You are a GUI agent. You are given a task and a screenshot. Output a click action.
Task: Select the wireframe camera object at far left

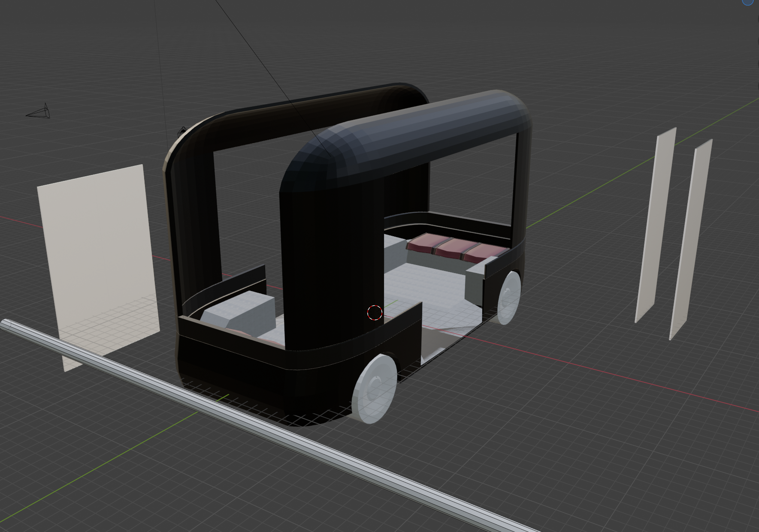pos(39,111)
